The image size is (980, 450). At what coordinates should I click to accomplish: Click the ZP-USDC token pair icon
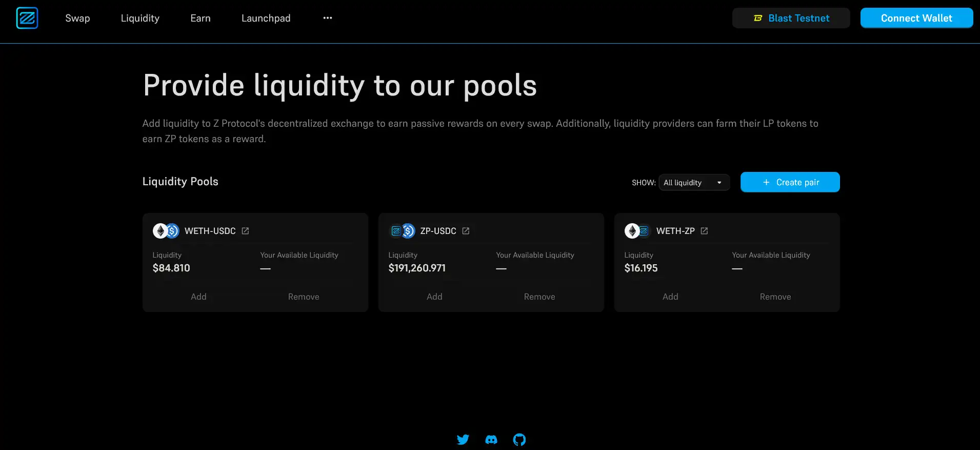tap(402, 231)
